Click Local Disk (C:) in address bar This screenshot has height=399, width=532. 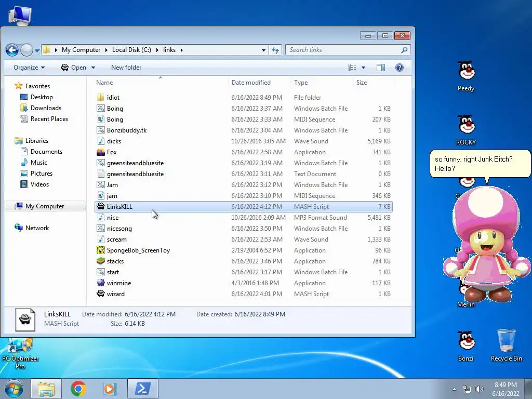click(131, 50)
